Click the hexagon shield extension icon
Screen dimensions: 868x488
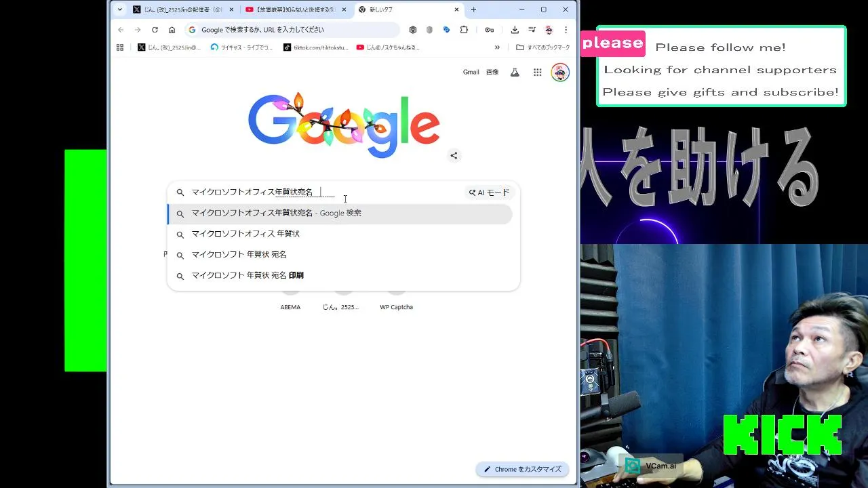pos(413,30)
